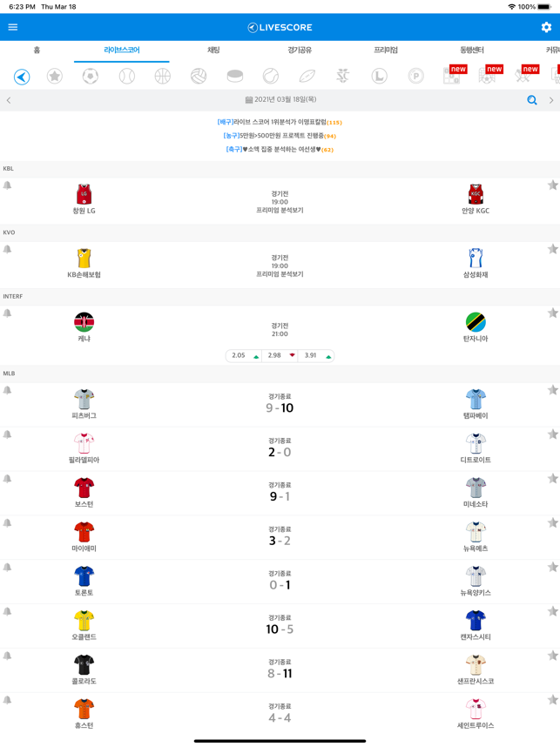Open date picker 2021년 03월 18일
560x747 pixels.
click(x=280, y=99)
